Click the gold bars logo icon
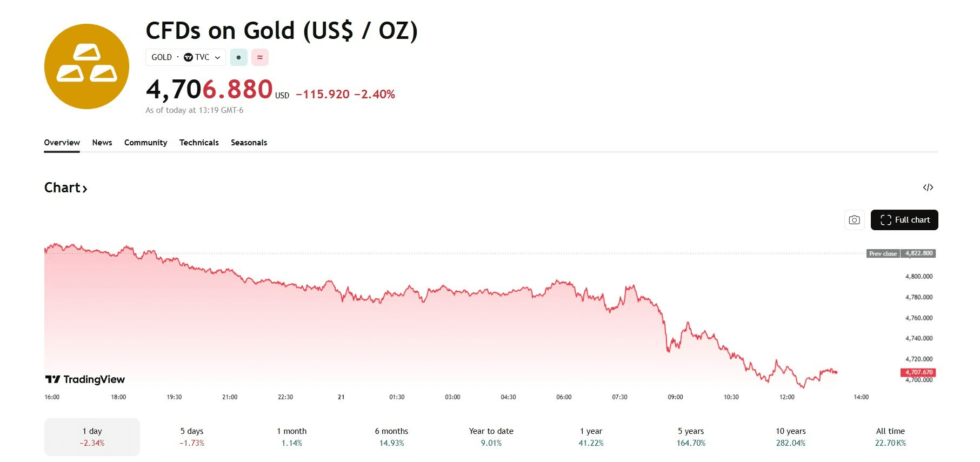This screenshot has height=462, width=980. coord(86,66)
